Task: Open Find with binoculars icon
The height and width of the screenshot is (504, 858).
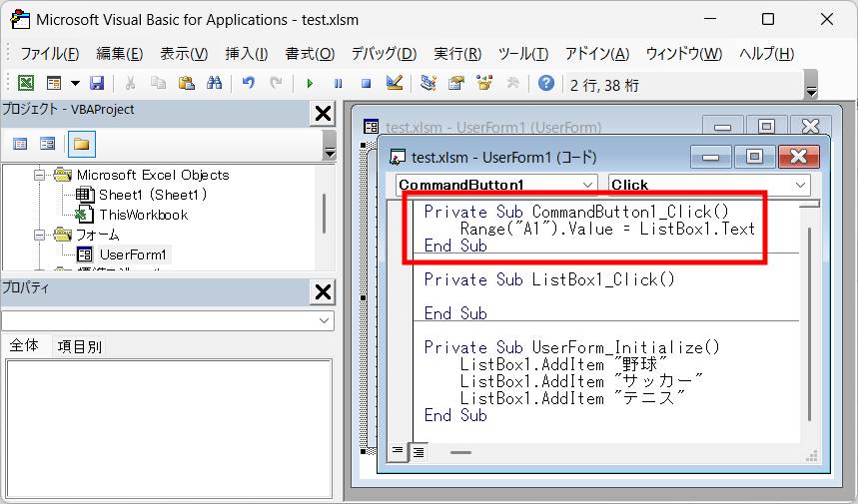Action: pos(214,83)
